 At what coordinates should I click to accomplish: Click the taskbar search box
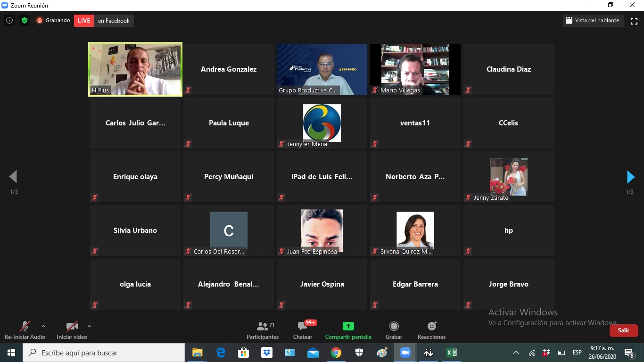[104, 353]
